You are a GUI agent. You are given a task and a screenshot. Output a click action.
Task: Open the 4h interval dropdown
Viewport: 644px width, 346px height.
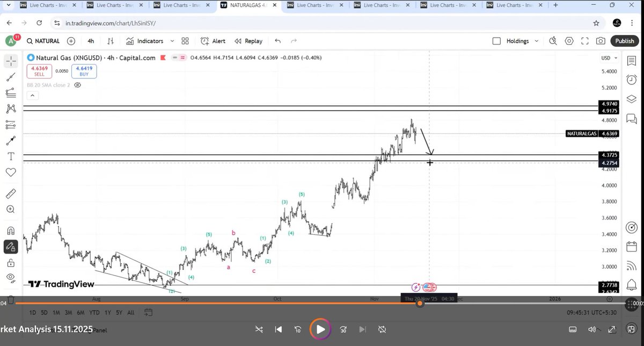click(x=90, y=41)
